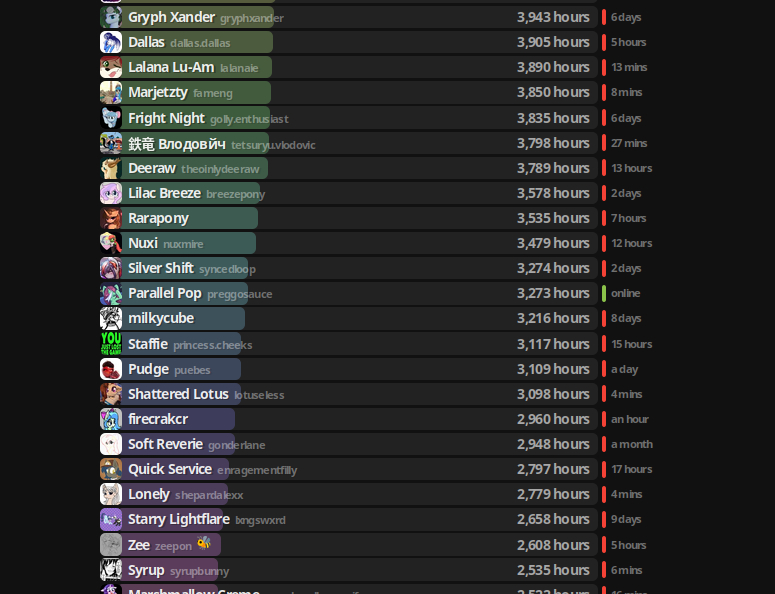Viewport: 775px width, 594px height.
Task: Click Shattered Lotus username lotuseless
Action: (x=259, y=395)
